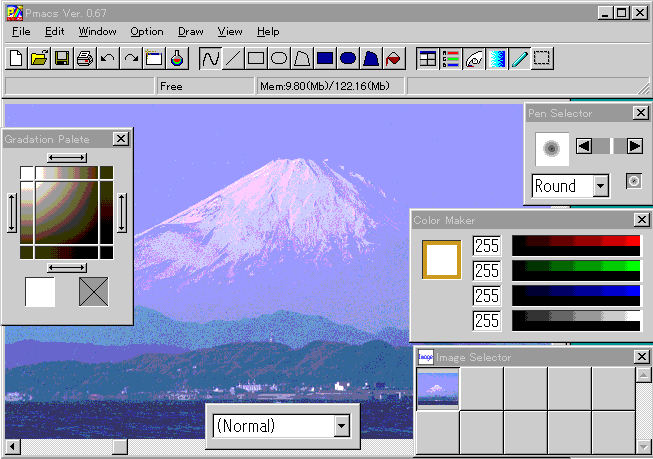Viewport: 653px width, 459px height.
Task: Click the Mem:9.80(Mb)/122.16(Mb) status text
Action: (325, 86)
